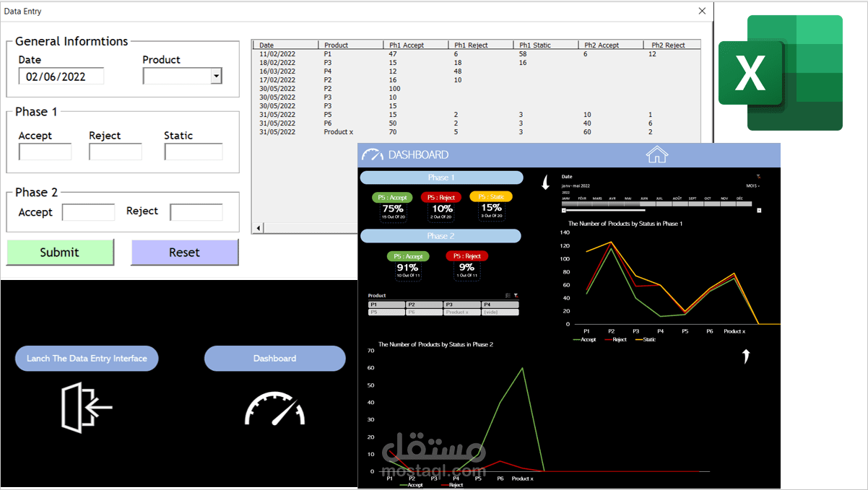
Task: Clear the Date slicer filter icon
Action: point(758,175)
